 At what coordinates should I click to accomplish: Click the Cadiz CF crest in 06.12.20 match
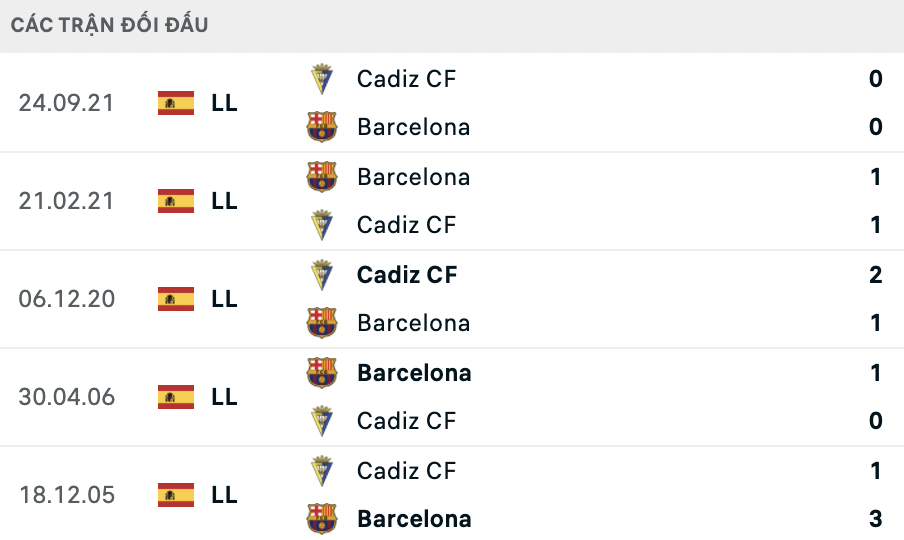tap(322, 275)
